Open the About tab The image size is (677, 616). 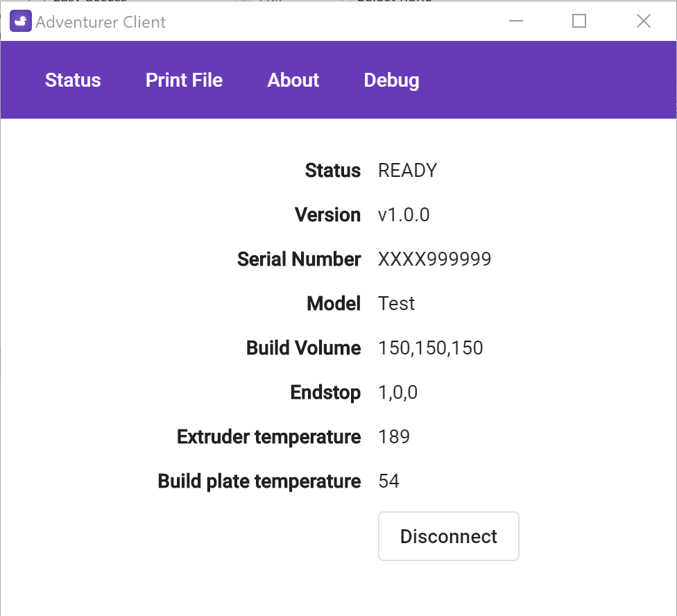(293, 80)
